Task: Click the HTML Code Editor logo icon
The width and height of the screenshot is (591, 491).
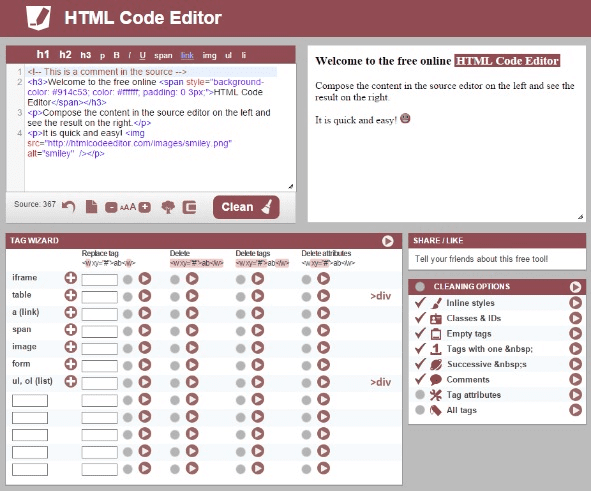Action: (38, 18)
